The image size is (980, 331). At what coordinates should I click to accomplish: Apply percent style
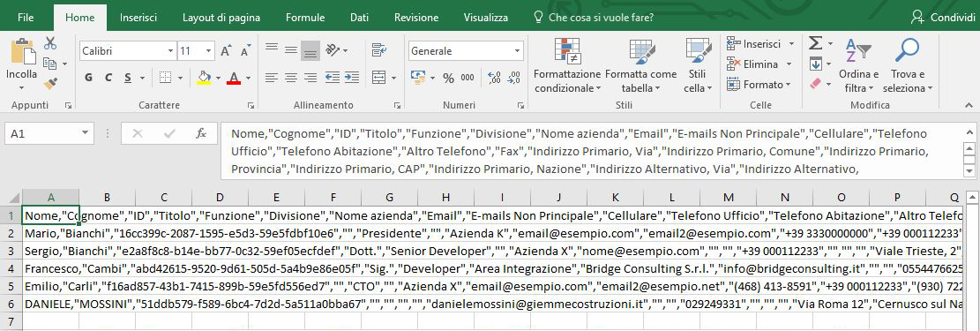pos(449,79)
